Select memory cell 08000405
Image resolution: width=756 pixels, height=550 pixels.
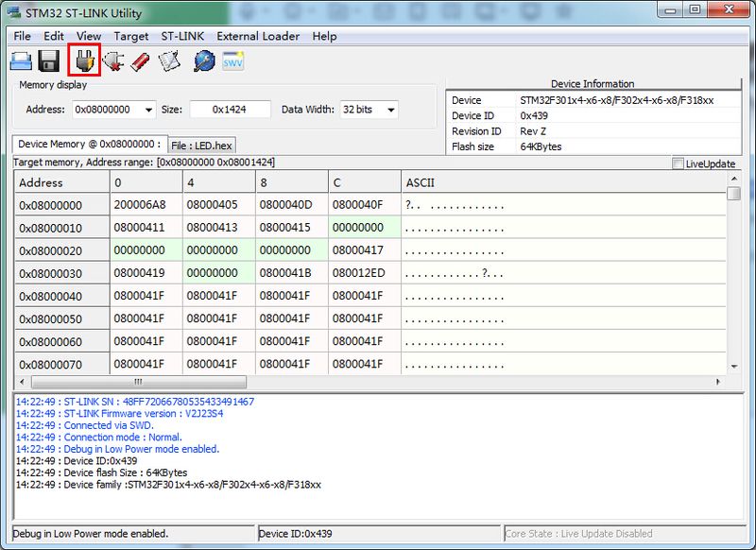pos(219,205)
